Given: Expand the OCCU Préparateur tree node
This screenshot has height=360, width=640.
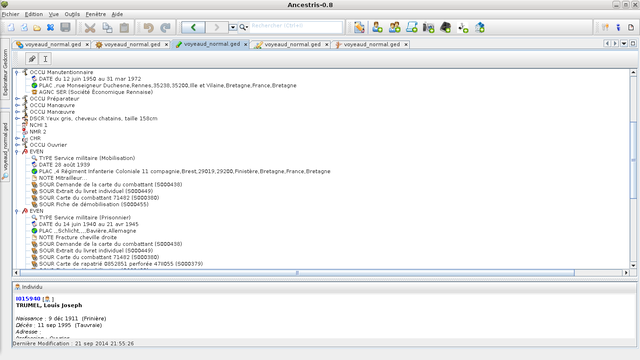Looking at the screenshot, I should (x=17, y=99).
